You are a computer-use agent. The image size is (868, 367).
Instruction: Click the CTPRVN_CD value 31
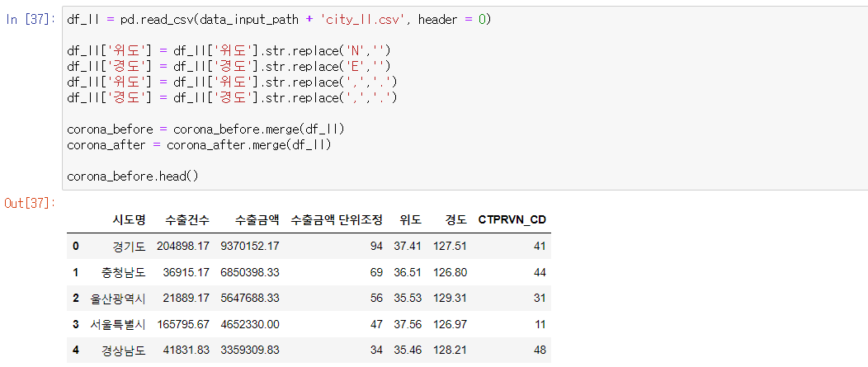pyautogui.click(x=540, y=299)
